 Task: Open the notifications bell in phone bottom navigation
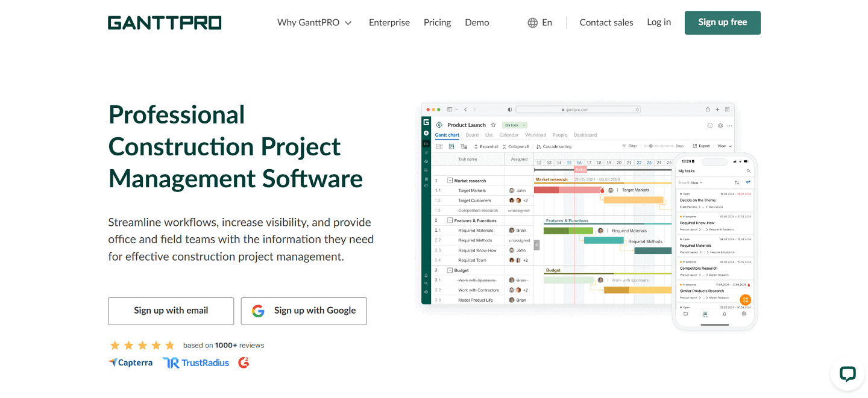pos(724,314)
